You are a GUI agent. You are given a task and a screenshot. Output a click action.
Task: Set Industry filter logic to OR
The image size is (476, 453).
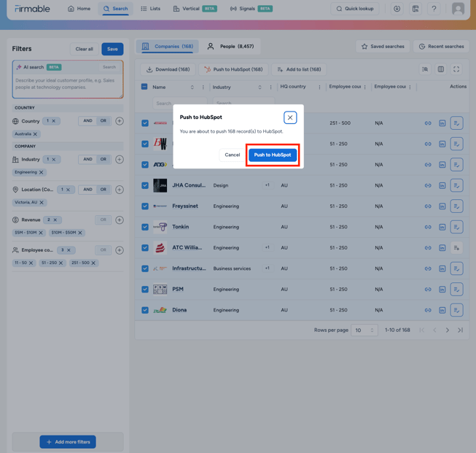click(x=104, y=159)
